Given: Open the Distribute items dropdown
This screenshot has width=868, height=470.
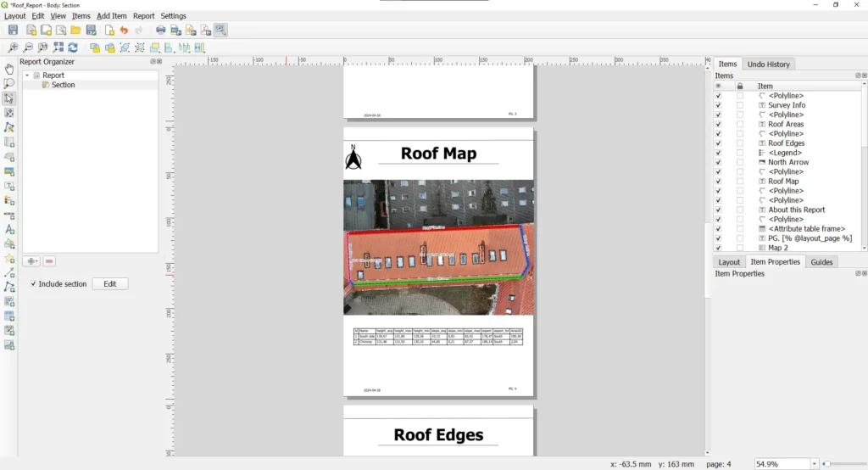Looking at the screenshot, I should point(184,48).
